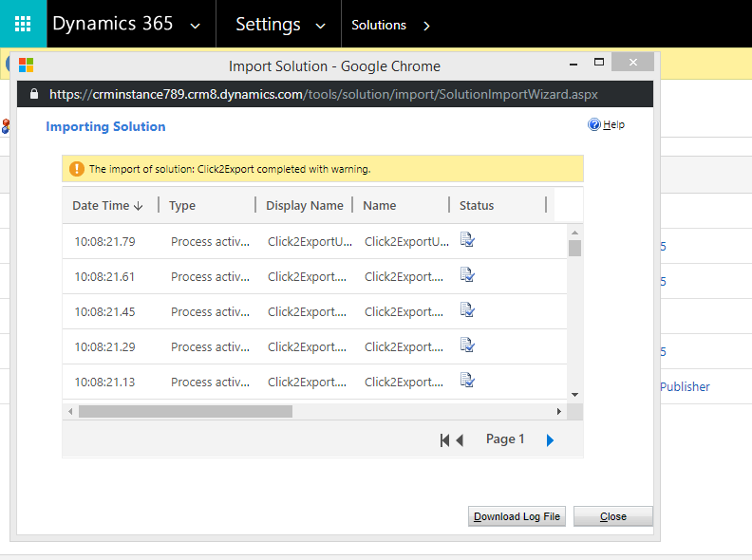Click status icon for row 10:08:21.45
Image resolution: width=752 pixels, height=560 pixels.
pos(467,309)
